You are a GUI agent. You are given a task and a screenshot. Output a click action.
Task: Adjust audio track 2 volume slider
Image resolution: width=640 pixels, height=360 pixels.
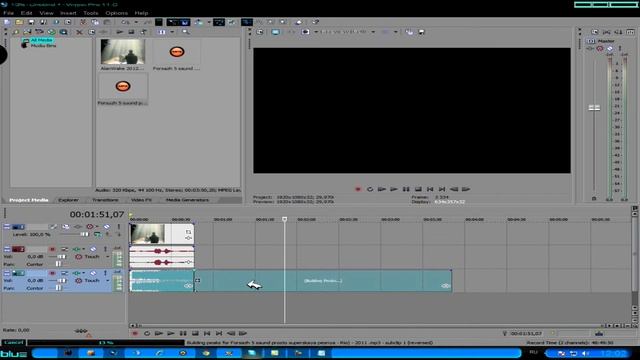tap(61, 257)
